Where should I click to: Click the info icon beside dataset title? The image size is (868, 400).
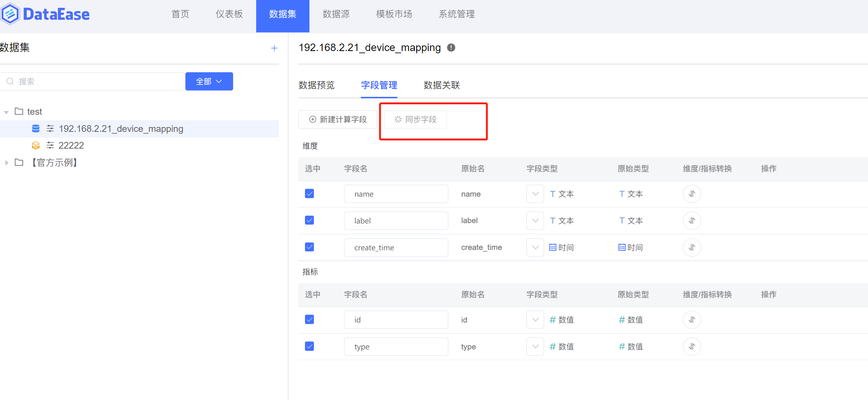[x=451, y=48]
